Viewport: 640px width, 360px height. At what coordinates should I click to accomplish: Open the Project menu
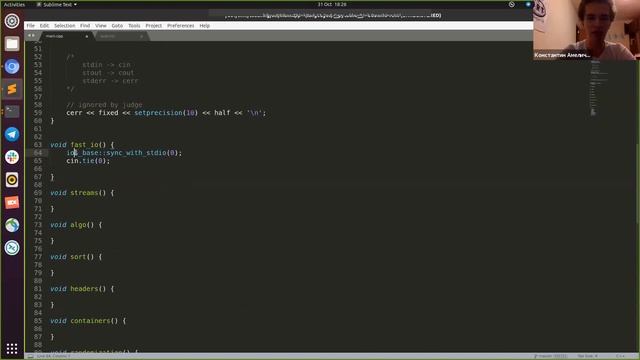click(x=153, y=26)
